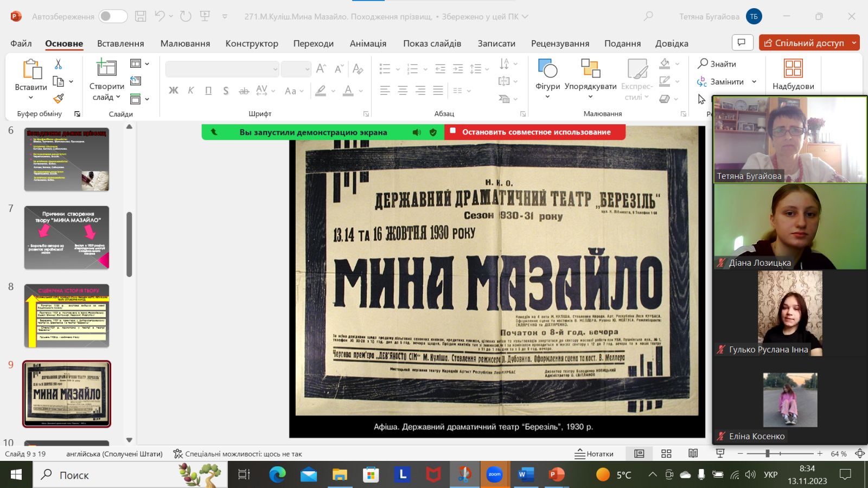Click Остановить совместное использование button
This screenshot has height=488, width=868.
point(535,132)
